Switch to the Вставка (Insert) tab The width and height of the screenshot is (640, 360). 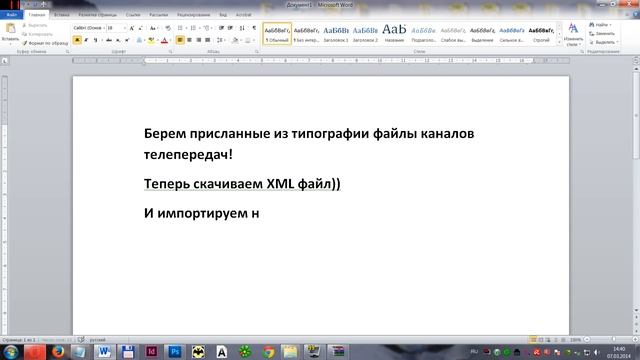62,15
